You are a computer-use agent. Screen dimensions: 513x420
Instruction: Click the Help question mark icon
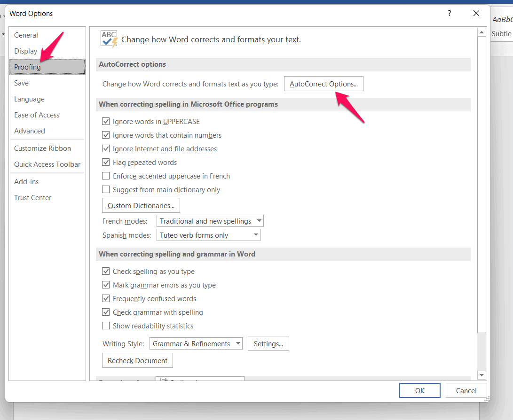click(x=450, y=14)
